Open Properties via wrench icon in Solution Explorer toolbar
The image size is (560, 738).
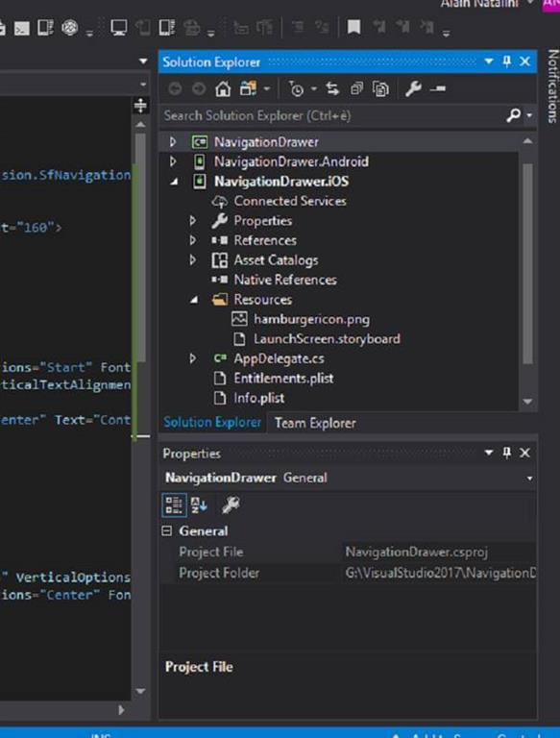pos(413,88)
